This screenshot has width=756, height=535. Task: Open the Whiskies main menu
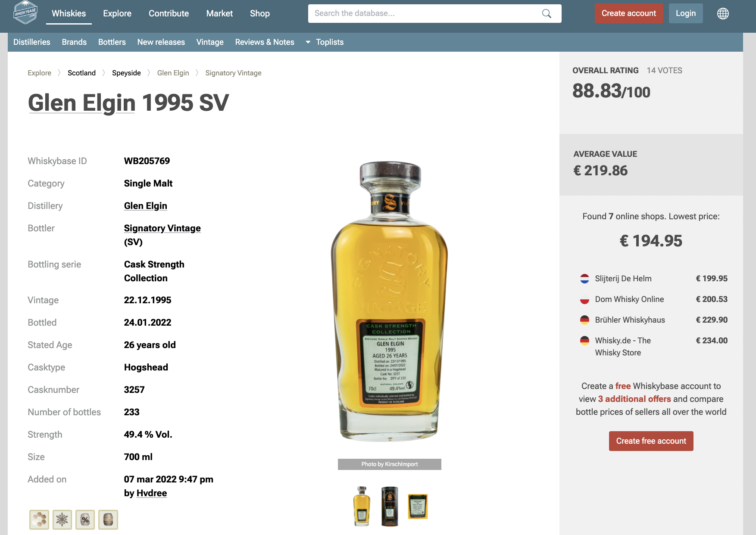69,13
